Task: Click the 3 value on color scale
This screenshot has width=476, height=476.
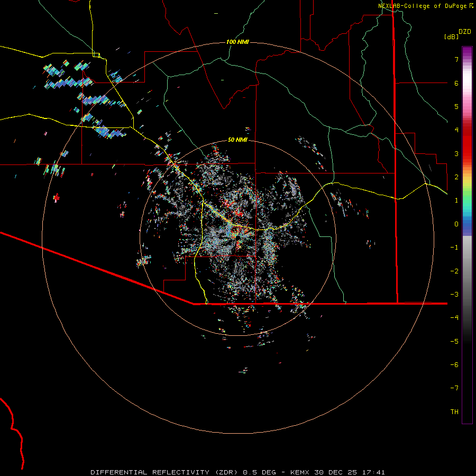Action: coord(456,153)
